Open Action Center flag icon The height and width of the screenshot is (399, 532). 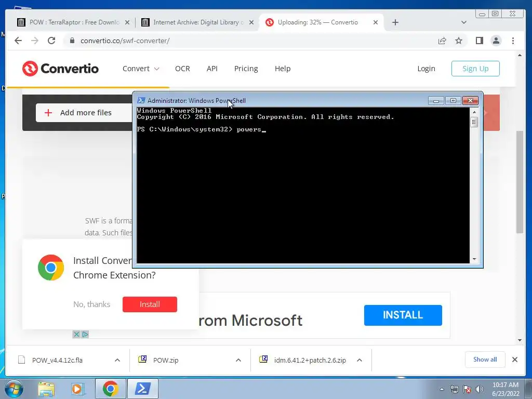[467, 389]
